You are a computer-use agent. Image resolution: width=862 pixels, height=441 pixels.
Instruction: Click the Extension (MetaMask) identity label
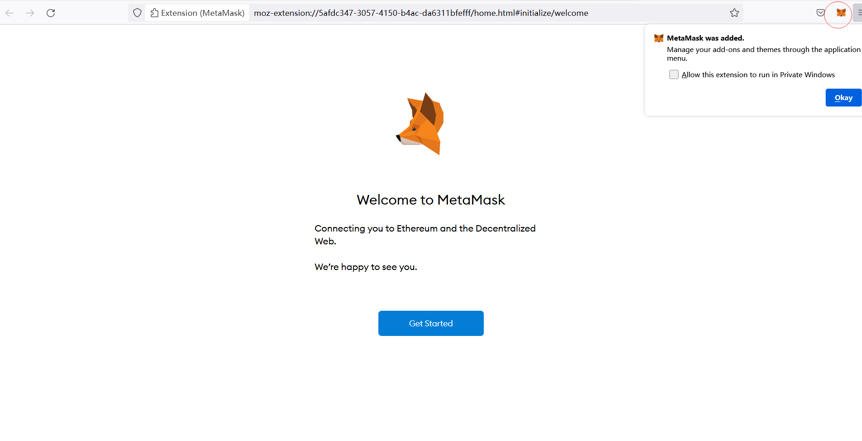click(197, 13)
